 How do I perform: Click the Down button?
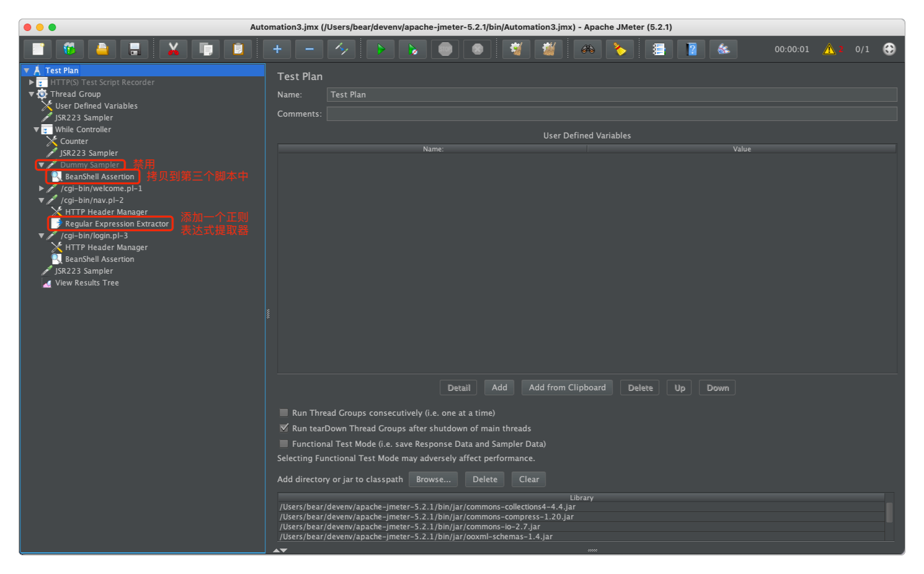click(717, 388)
